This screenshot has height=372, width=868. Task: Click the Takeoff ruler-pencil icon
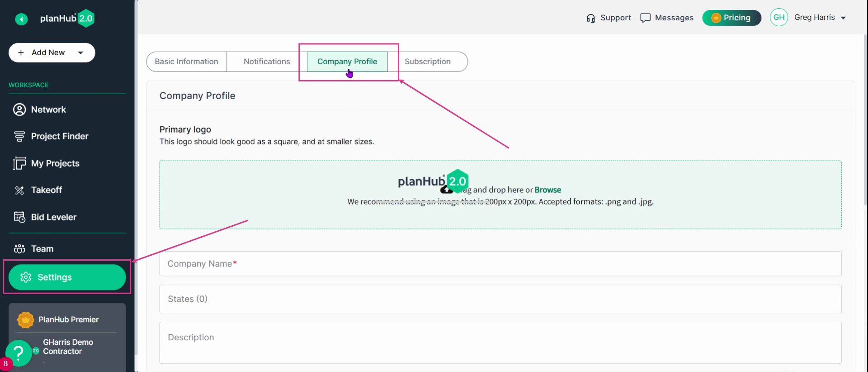(x=19, y=190)
